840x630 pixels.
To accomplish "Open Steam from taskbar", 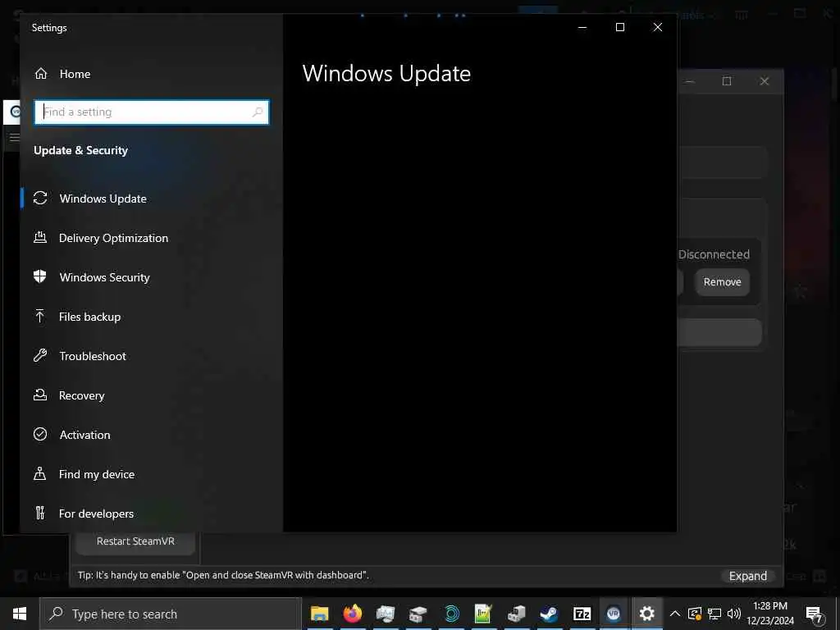I will [x=549, y=614].
